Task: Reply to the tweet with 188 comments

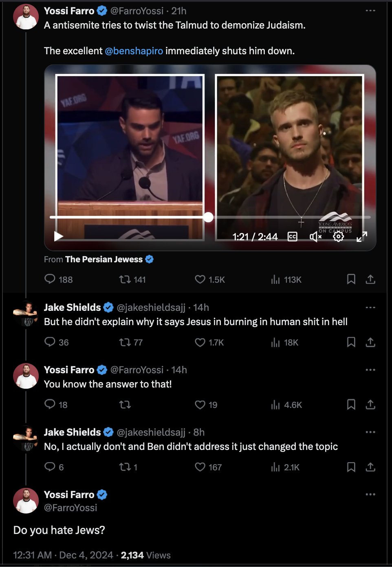Action: tap(50, 279)
